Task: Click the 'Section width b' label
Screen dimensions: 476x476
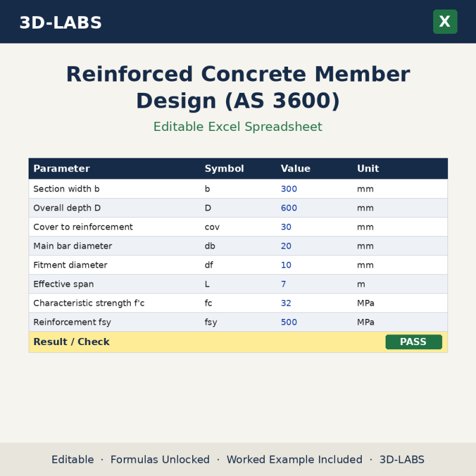Action: coord(67,189)
